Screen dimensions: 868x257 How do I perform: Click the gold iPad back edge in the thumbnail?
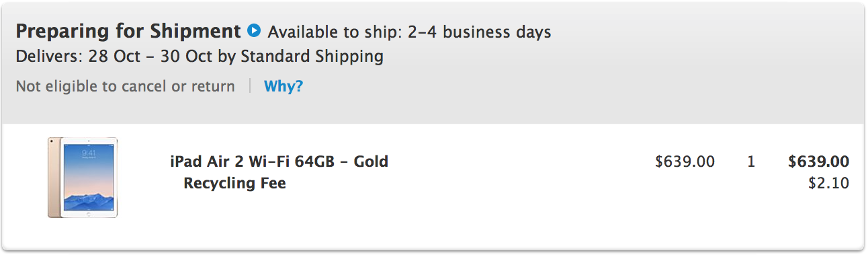[x=54, y=178]
